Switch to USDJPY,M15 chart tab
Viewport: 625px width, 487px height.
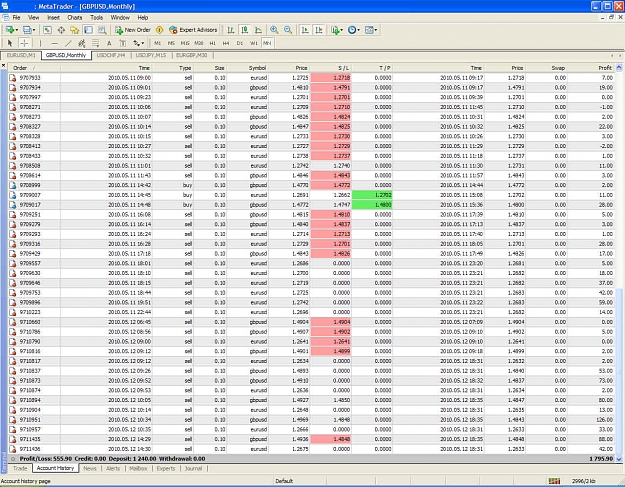coord(151,55)
